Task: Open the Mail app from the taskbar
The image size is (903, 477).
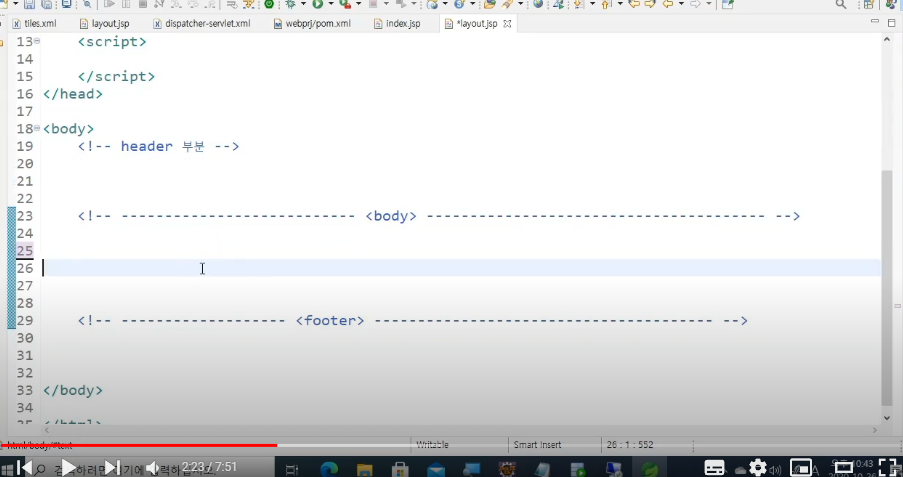Action: coord(436,469)
